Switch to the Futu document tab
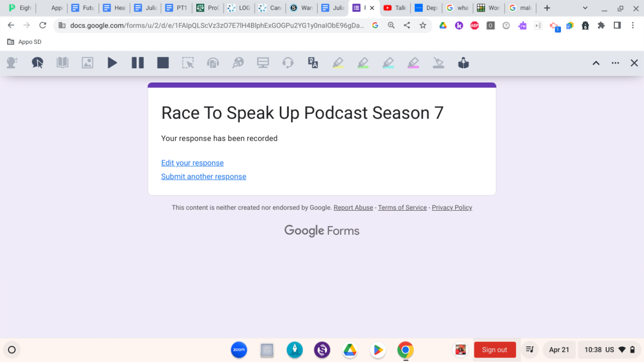The width and height of the screenshot is (644, 362). pos(83,8)
